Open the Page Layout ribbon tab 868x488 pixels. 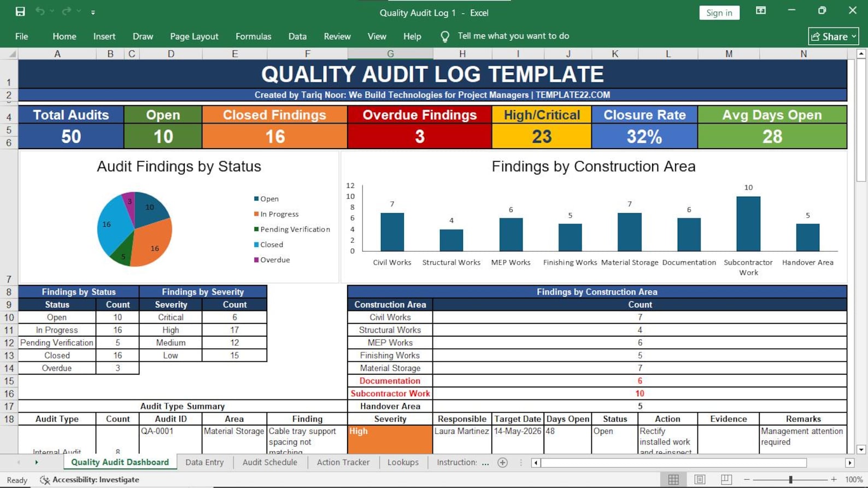point(194,36)
